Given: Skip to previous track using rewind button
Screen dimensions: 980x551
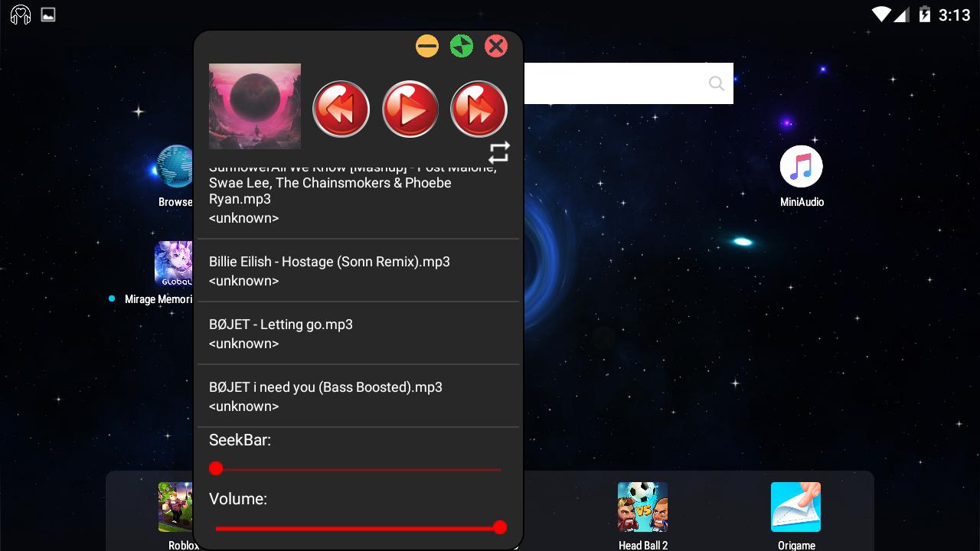Looking at the screenshot, I should pos(341,109).
